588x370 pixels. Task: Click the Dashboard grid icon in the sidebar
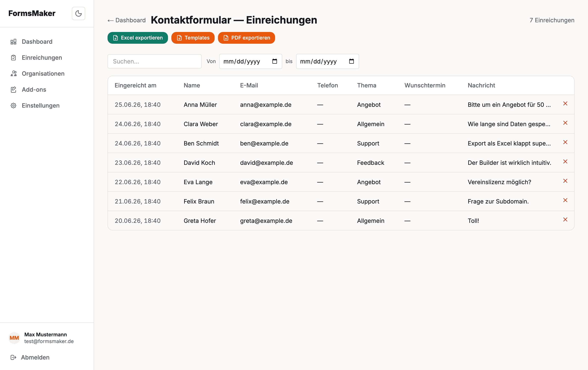click(13, 42)
